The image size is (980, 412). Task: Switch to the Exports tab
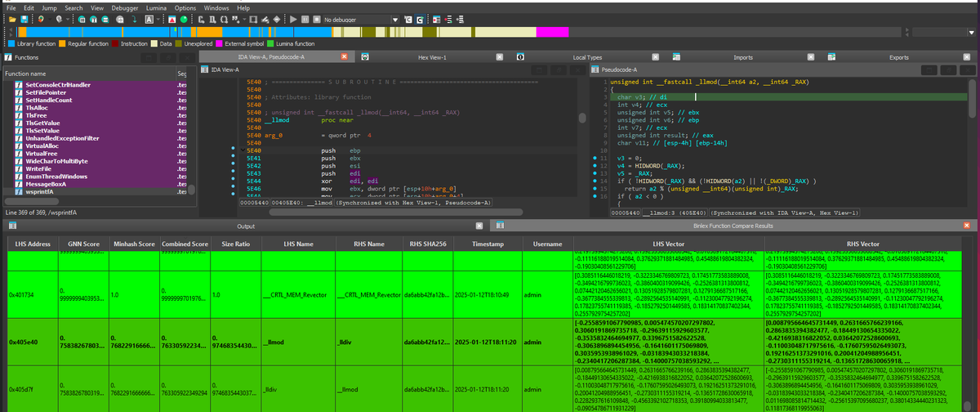coord(898,57)
